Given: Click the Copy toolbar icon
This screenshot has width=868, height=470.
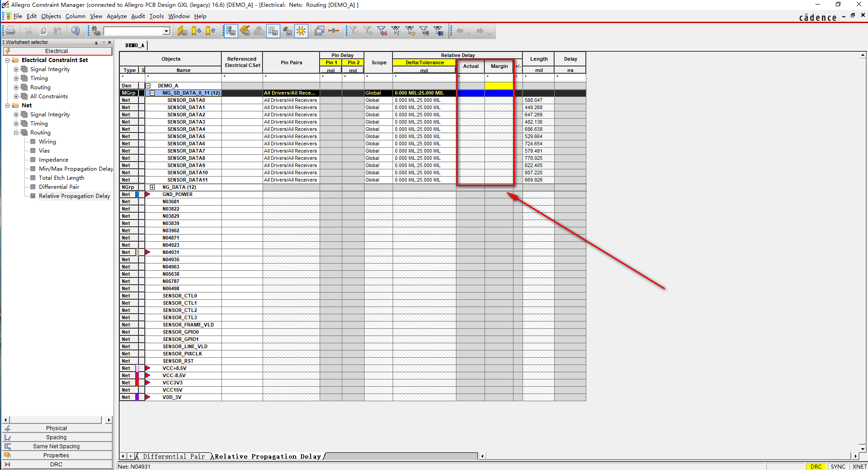Looking at the screenshot, I should pos(43,31).
